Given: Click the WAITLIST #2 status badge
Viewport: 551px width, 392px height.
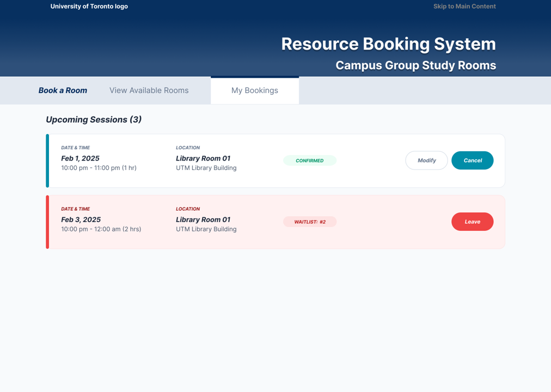Looking at the screenshot, I should point(310,222).
